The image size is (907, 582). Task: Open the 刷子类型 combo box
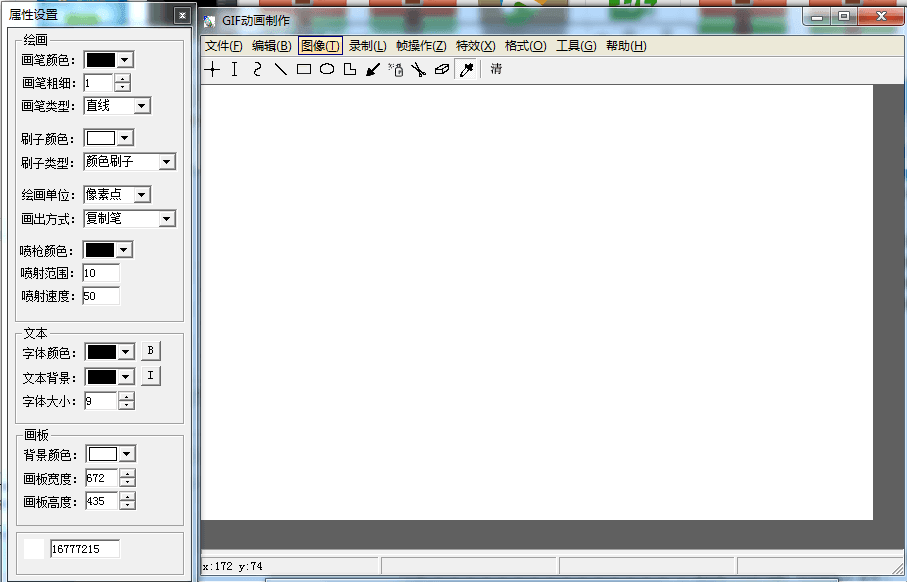click(166, 162)
